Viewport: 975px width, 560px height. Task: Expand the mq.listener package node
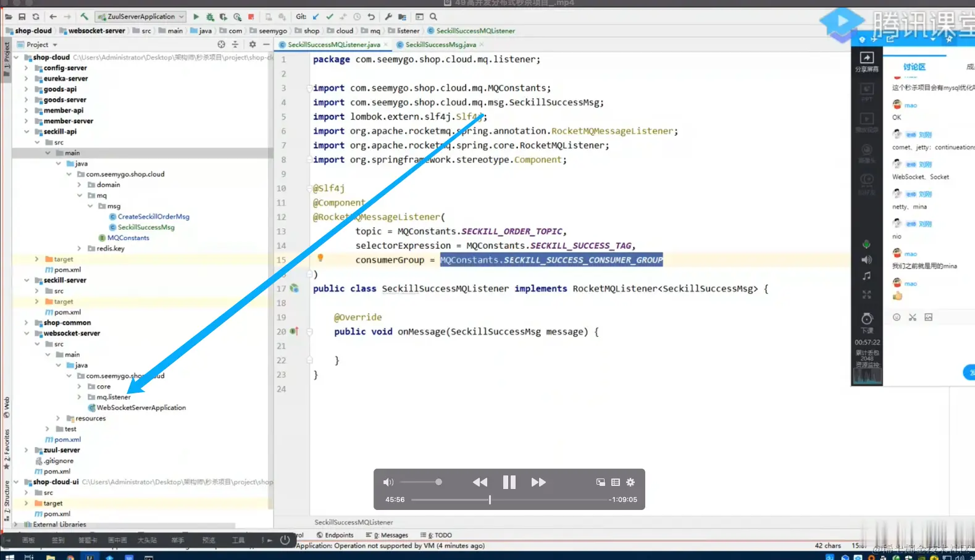(x=79, y=397)
